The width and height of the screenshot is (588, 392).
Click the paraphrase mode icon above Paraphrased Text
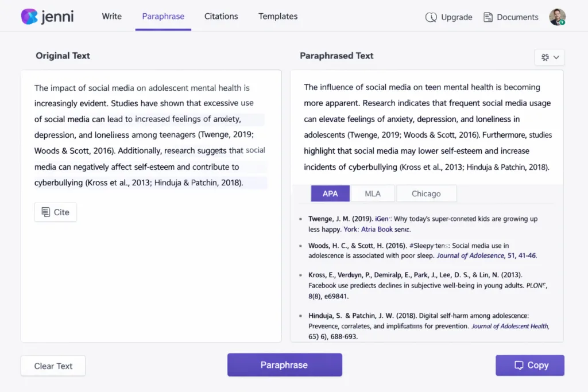pyautogui.click(x=545, y=57)
